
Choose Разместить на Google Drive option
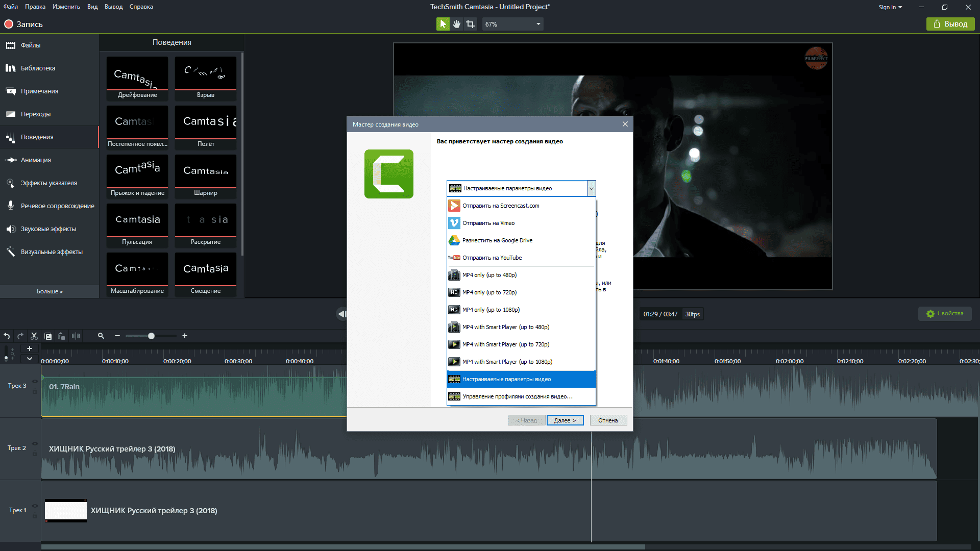[x=521, y=241]
